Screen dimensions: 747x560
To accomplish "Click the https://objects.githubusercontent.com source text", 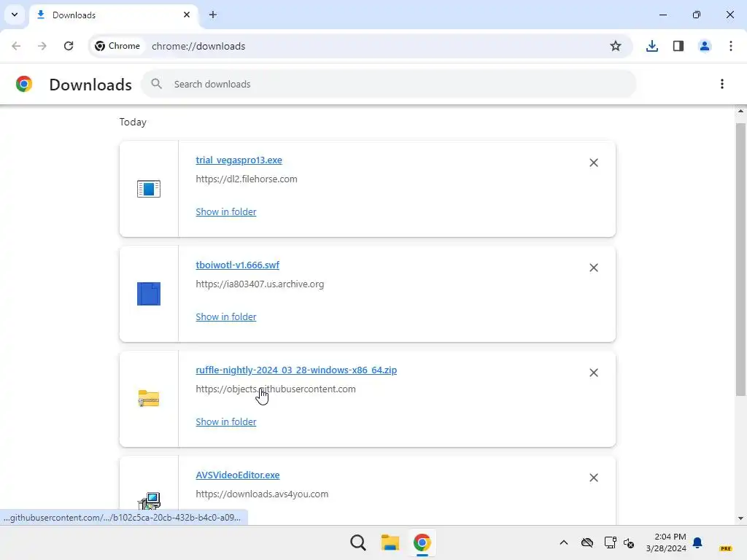I will (275, 389).
